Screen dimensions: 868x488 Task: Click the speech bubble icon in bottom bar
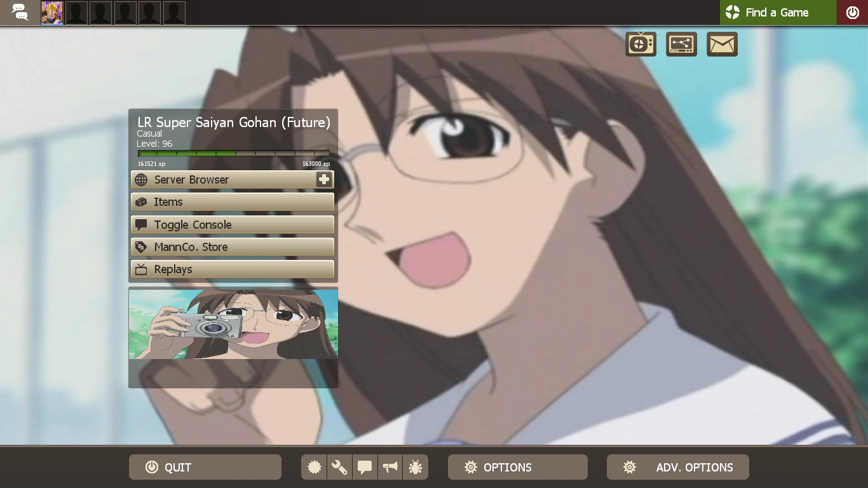point(365,468)
